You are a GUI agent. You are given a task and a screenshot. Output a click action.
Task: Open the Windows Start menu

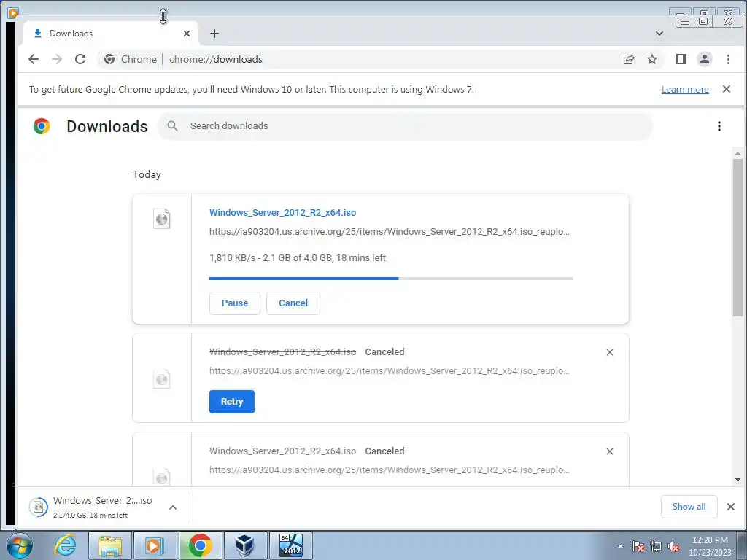coord(20,545)
